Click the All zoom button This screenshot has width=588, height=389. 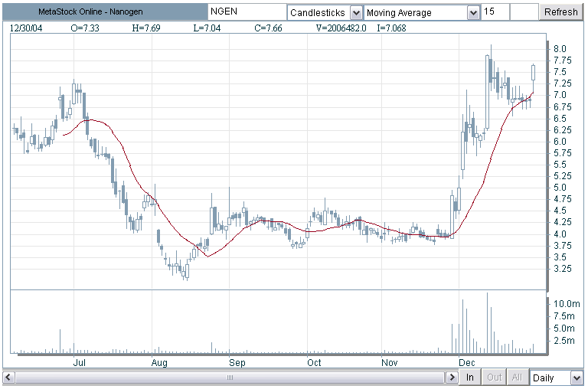[517, 377]
